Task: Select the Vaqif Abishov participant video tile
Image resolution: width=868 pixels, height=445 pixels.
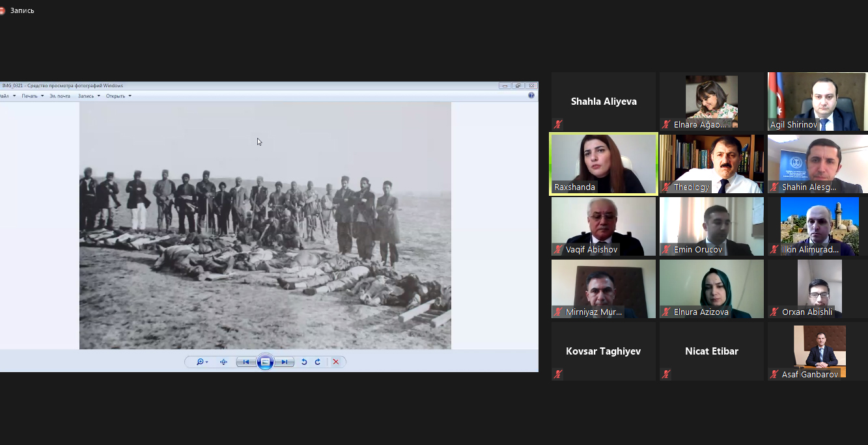Action: click(603, 226)
